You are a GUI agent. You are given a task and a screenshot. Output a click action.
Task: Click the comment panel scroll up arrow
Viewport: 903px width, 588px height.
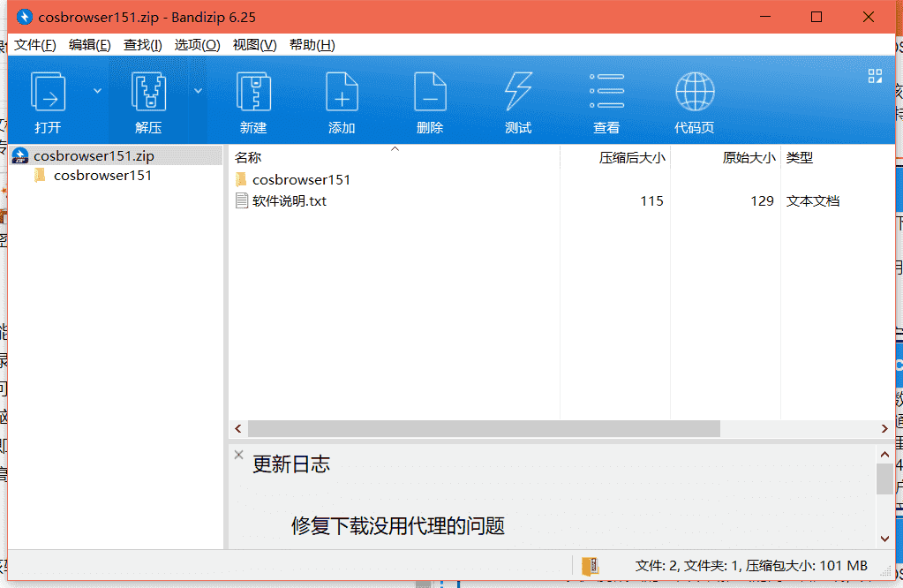click(x=885, y=455)
